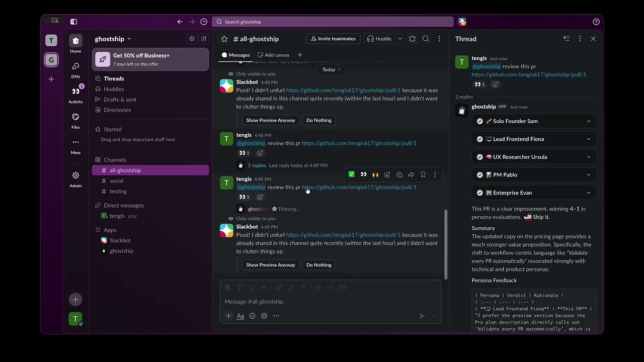644x362 pixels.
Task: Open Huddle options dropdown arrow
Action: coord(400,39)
